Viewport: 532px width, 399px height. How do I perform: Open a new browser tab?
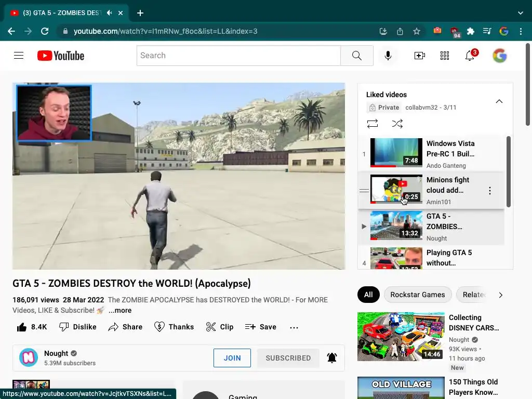point(140,13)
